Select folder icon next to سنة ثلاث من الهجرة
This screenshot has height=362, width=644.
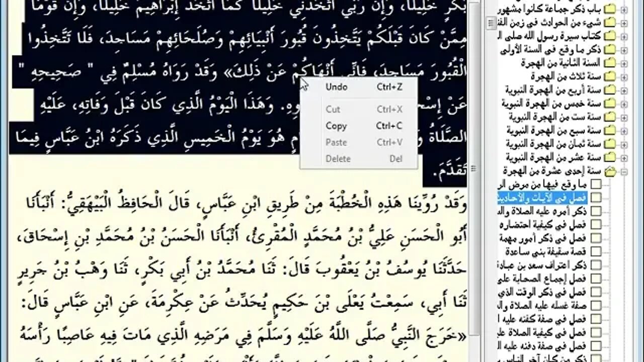click(x=611, y=76)
